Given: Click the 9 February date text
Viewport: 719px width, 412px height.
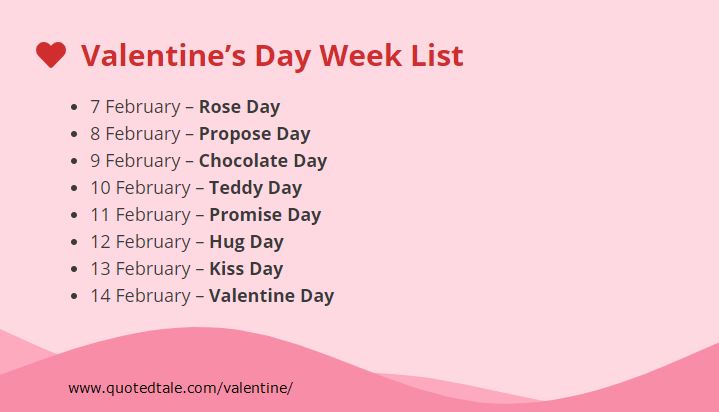Looking at the screenshot, I should click(135, 161).
